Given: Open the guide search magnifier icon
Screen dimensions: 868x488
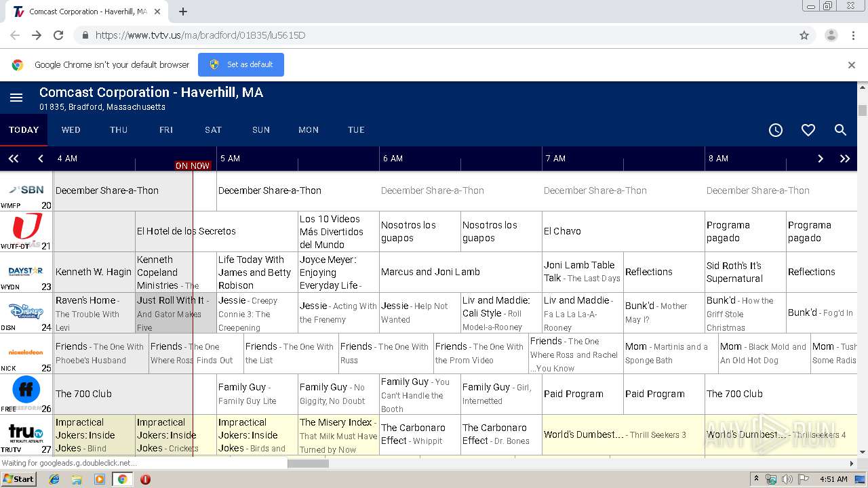Looking at the screenshot, I should pos(840,130).
